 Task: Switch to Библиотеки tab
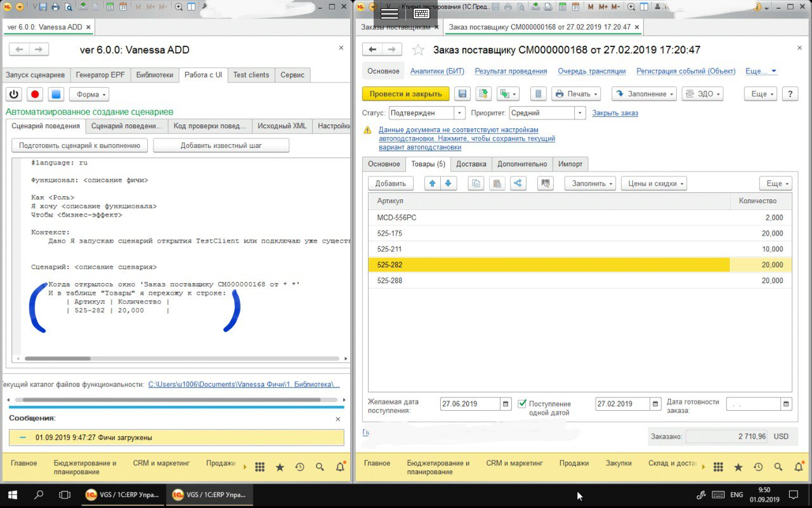coord(155,75)
